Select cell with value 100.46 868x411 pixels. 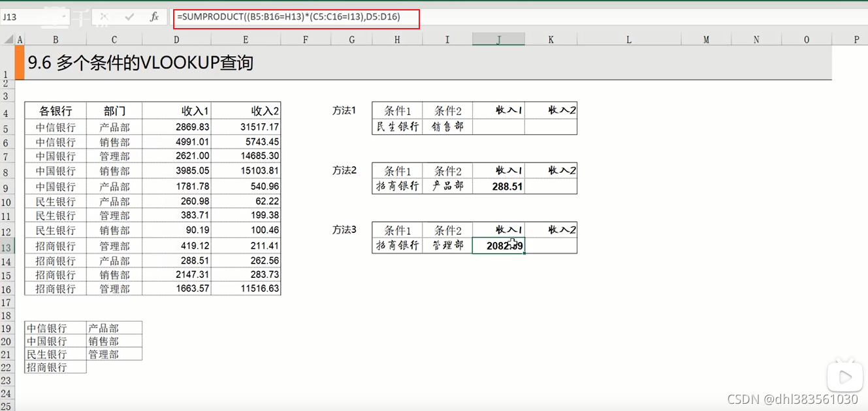(x=246, y=230)
